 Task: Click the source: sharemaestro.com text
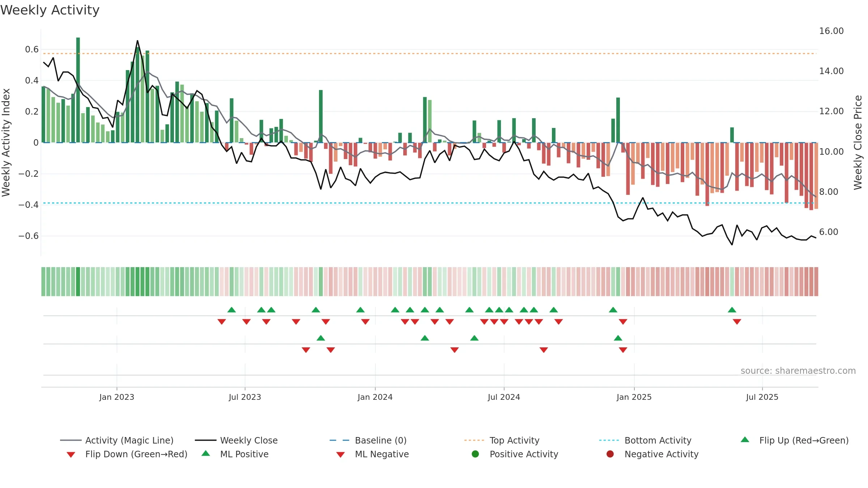point(798,371)
